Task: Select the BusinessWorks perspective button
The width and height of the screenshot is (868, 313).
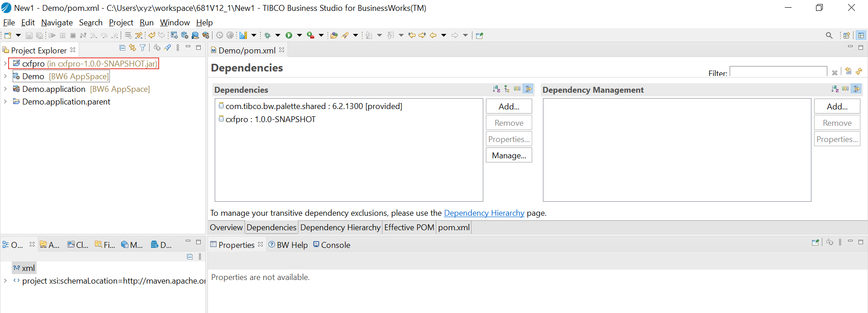Action: (x=861, y=35)
